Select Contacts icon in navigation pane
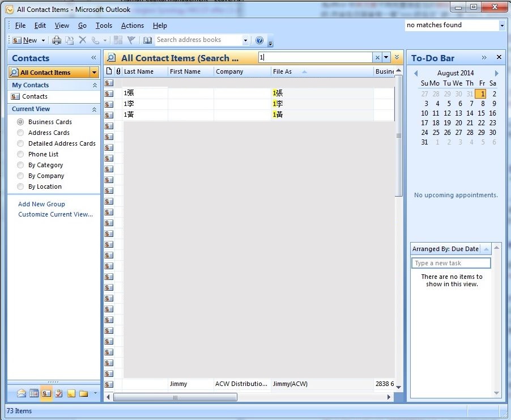The height and width of the screenshot is (420, 511). pos(46,393)
